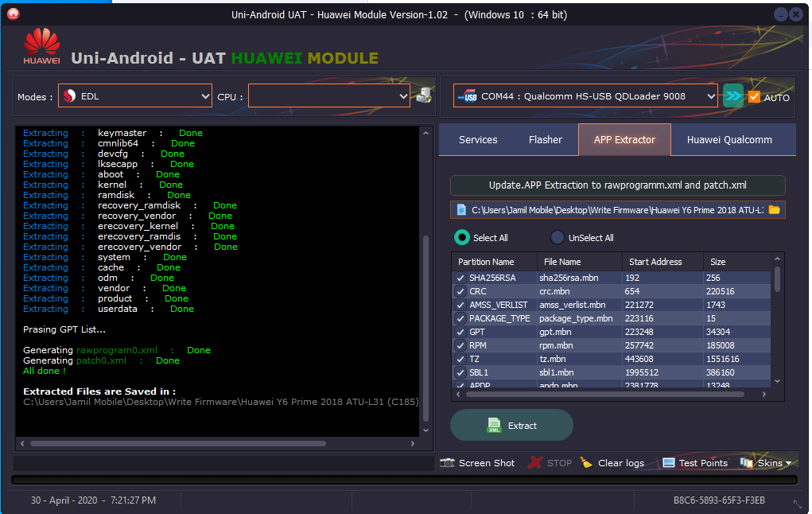
Task: Toggle the AMSS_VERLIST partition checkbox
Action: click(460, 305)
